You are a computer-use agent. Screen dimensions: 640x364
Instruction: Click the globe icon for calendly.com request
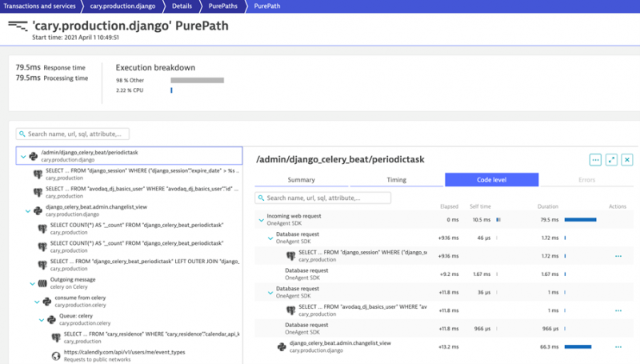[x=56, y=355]
